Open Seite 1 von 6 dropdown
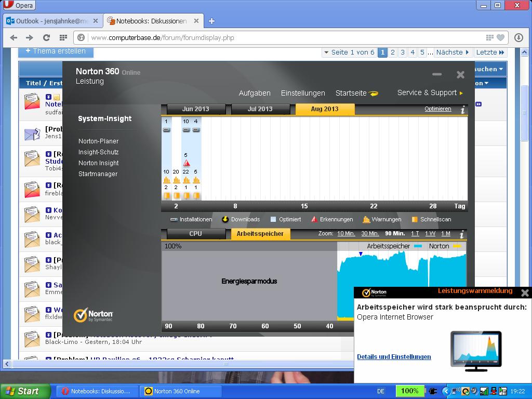532x399 pixels. [x=349, y=52]
